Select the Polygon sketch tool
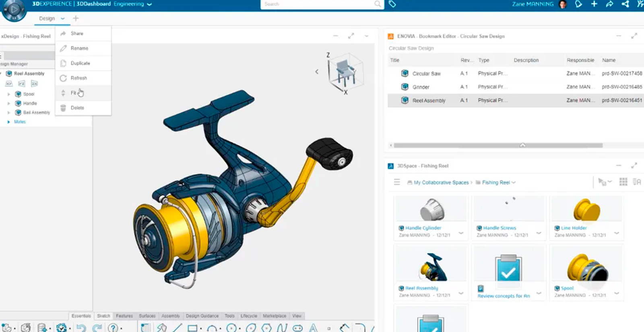Image resolution: width=644 pixels, height=332 pixels. pyautogui.click(x=266, y=328)
